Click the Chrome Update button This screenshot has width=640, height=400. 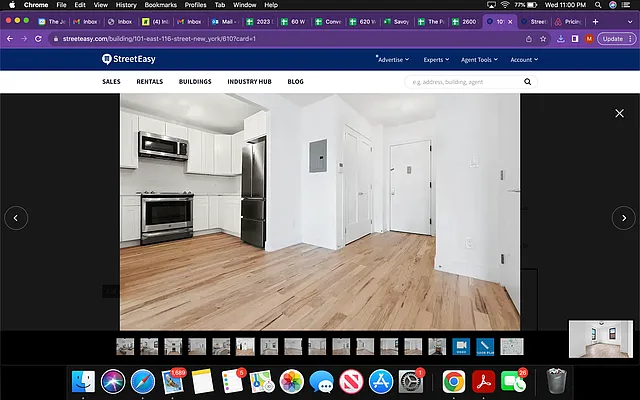click(612, 38)
